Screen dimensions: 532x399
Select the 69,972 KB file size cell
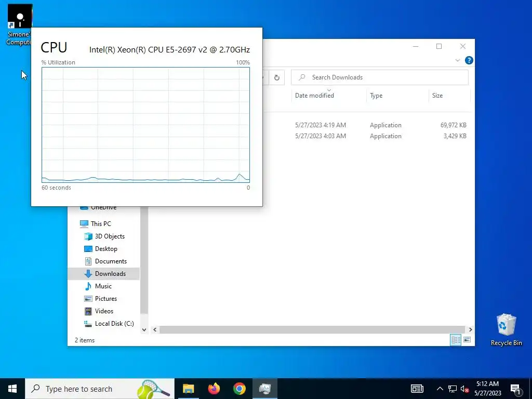(453, 125)
